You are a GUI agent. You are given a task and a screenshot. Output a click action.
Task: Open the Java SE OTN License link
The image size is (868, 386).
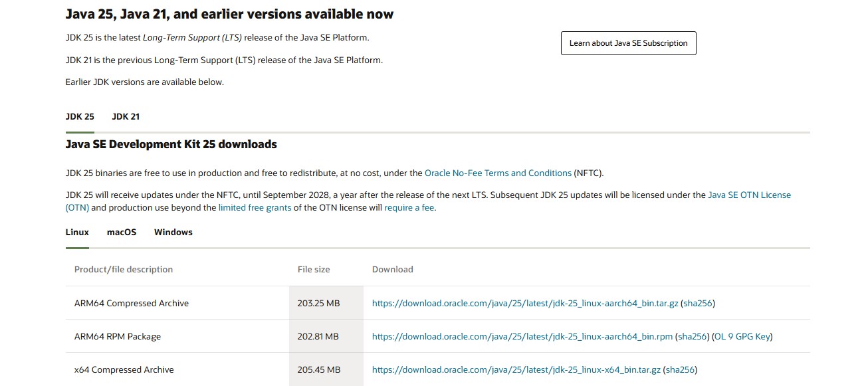(749, 195)
